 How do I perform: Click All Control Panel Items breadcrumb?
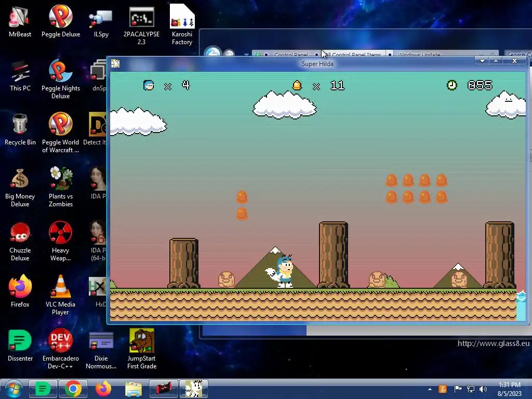point(354,54)
